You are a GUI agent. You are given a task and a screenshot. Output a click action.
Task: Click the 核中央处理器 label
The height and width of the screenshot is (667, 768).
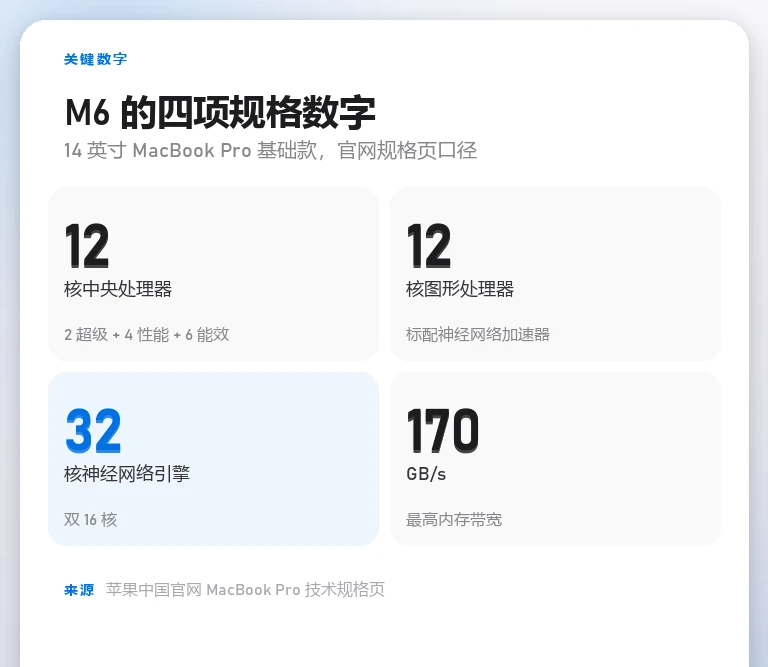[118, 289]
